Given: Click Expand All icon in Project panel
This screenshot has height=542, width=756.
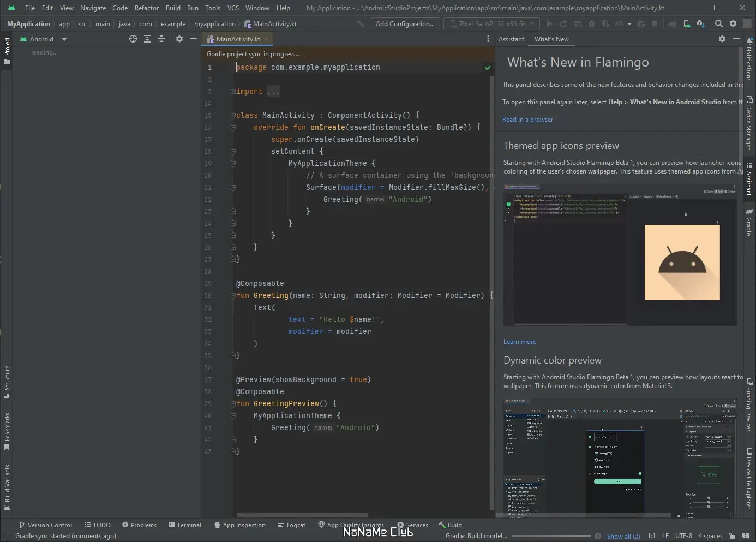Looking at the screenshot, I should pyautogui.click(x=147, y=39).
